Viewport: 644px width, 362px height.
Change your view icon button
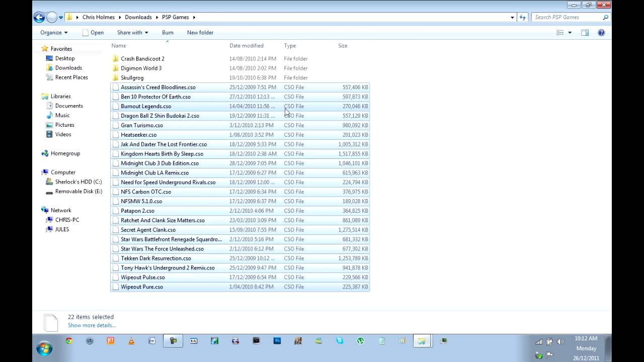click(560, 33)
